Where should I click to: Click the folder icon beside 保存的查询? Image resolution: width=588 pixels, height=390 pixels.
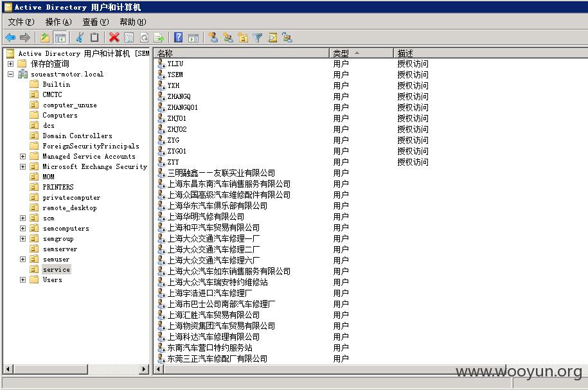22,64
